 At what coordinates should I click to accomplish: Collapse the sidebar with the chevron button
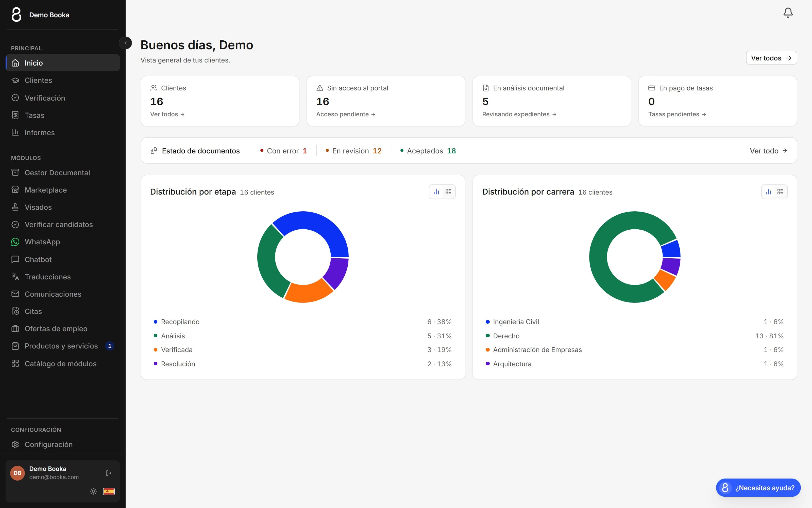(126, 43)
